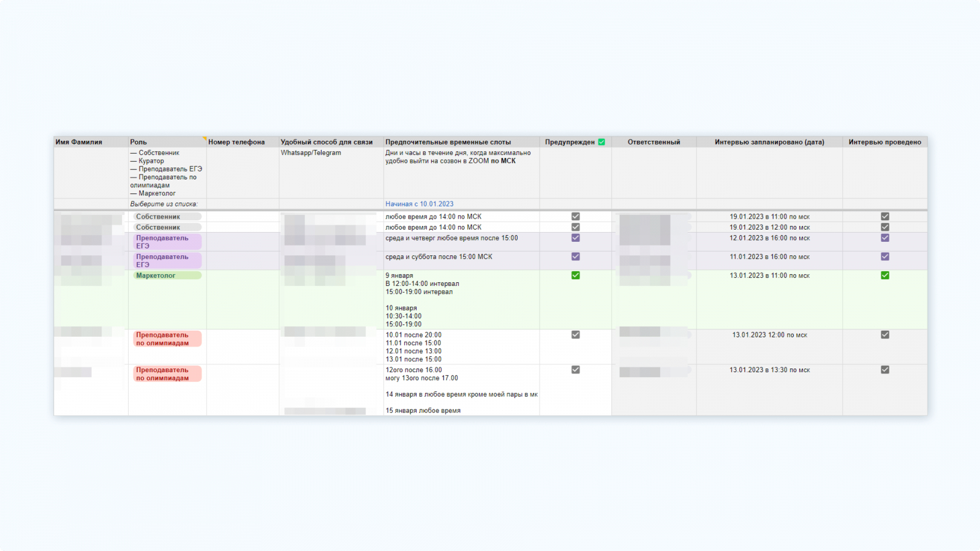Select 'Интервью запланировано (дата)' header cell
The image size is (980, 551).
point(769,142)
